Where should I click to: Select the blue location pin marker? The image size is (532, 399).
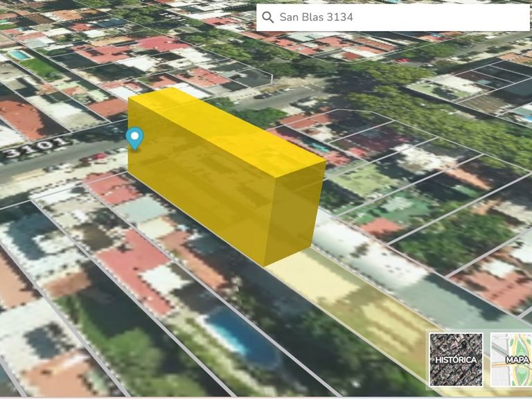pyautogui.click(x=134, y=138)
